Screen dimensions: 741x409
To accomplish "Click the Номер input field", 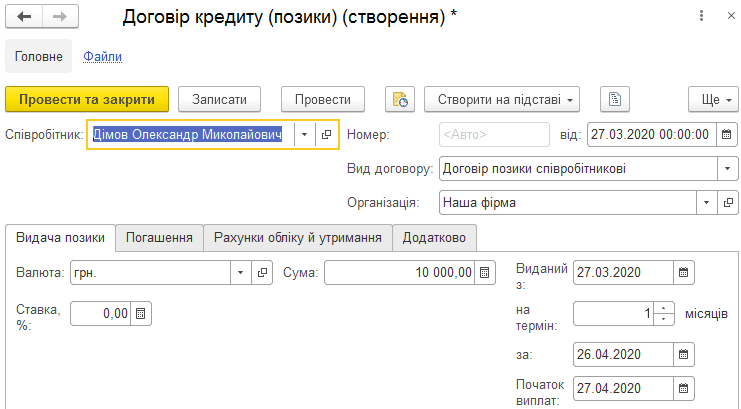I will point(494,135).
